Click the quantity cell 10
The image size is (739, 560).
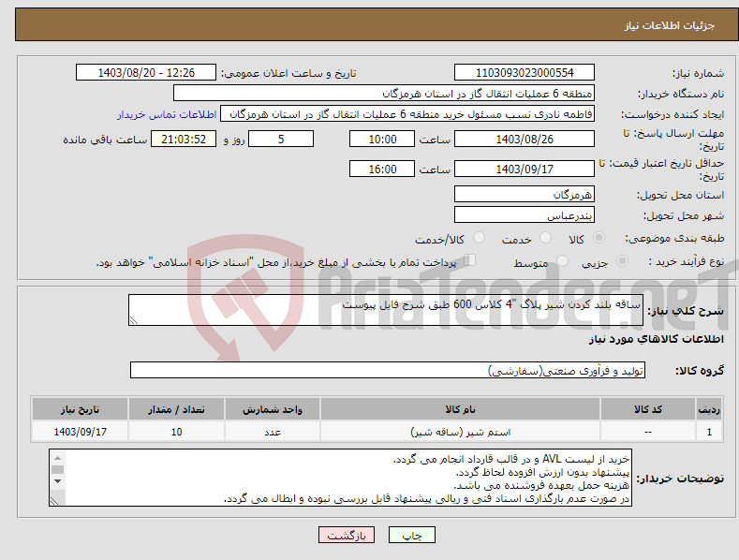pos(176,432)
